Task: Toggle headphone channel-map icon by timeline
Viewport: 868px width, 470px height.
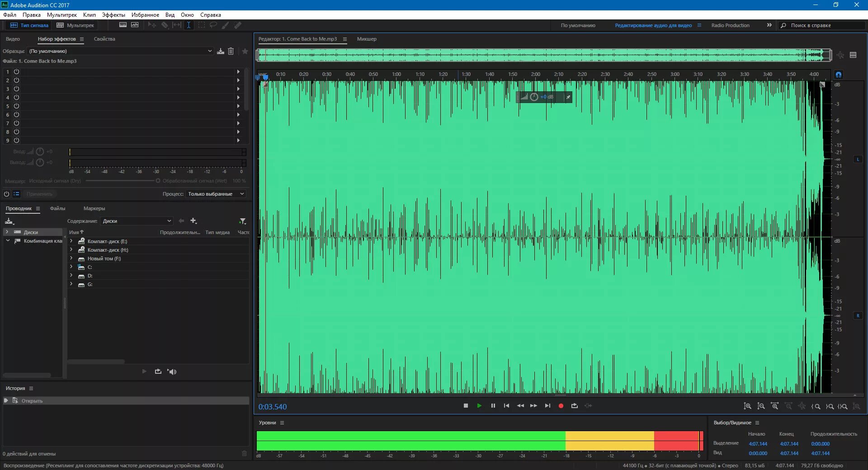Action: click(x=839, y=75)
